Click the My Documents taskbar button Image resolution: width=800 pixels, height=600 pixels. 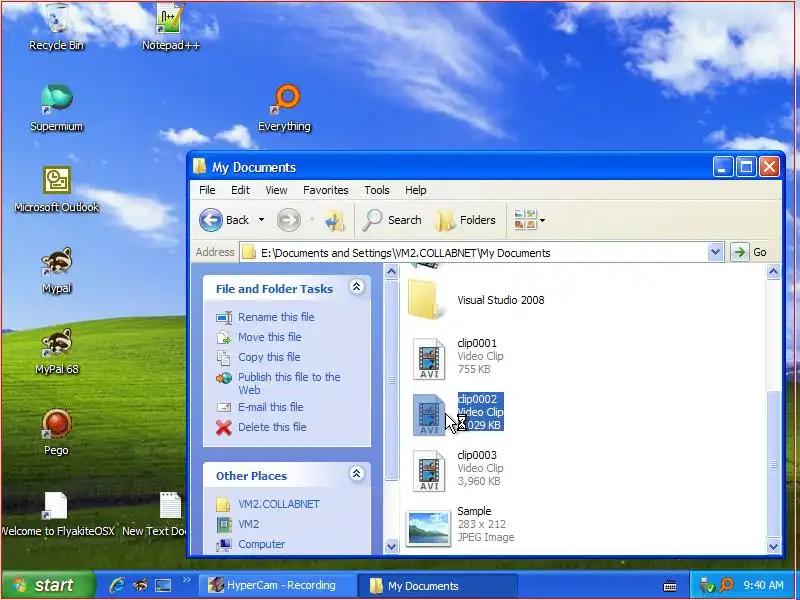(438, 585)
